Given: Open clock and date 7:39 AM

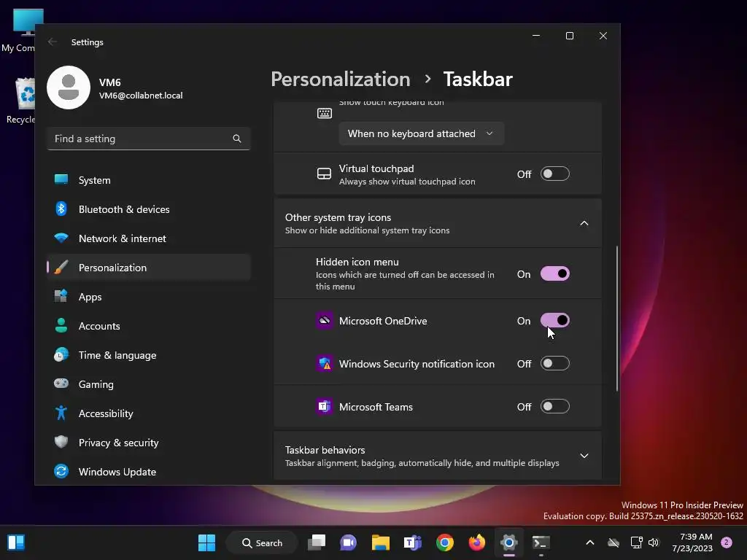Looking at the screenshot, I should click(692, 542).
